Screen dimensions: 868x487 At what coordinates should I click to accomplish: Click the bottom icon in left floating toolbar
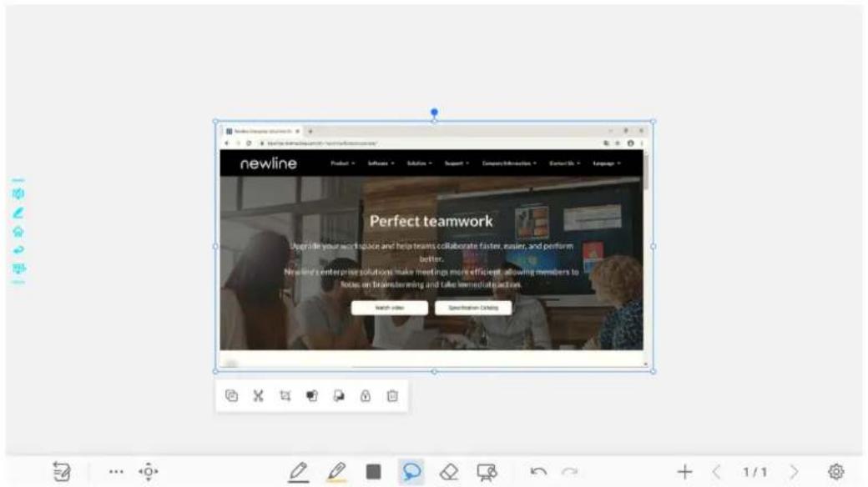19,269
